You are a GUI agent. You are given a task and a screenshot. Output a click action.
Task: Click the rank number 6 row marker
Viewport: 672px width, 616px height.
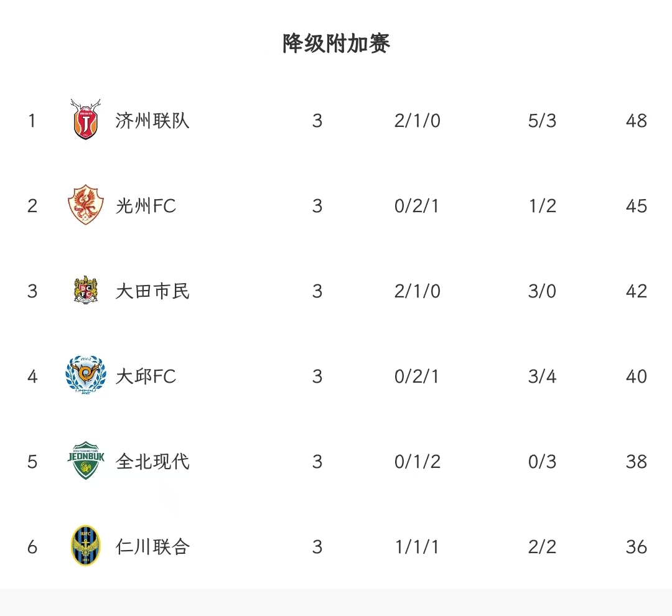pos(32,548)
